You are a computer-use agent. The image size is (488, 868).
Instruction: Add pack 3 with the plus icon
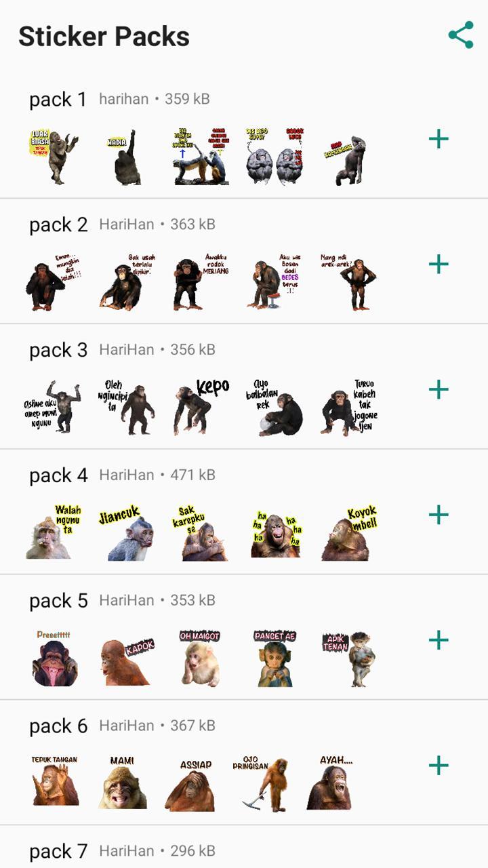click(439, 389)
